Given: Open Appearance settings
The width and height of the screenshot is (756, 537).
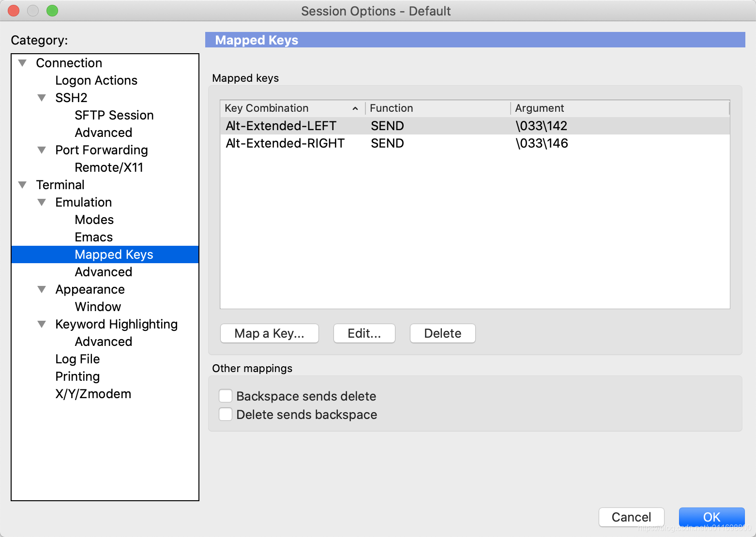Looking at the screenshot, I should 90,289.
